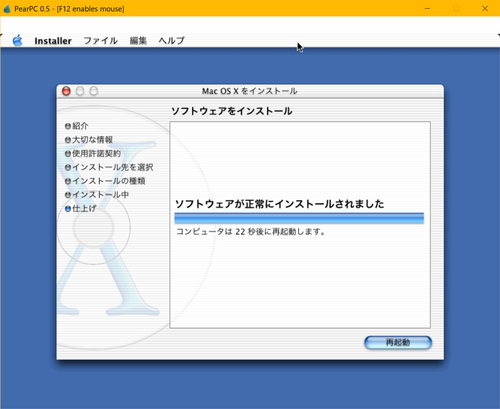Open the ヘルプ menu

tap(171, 41)
